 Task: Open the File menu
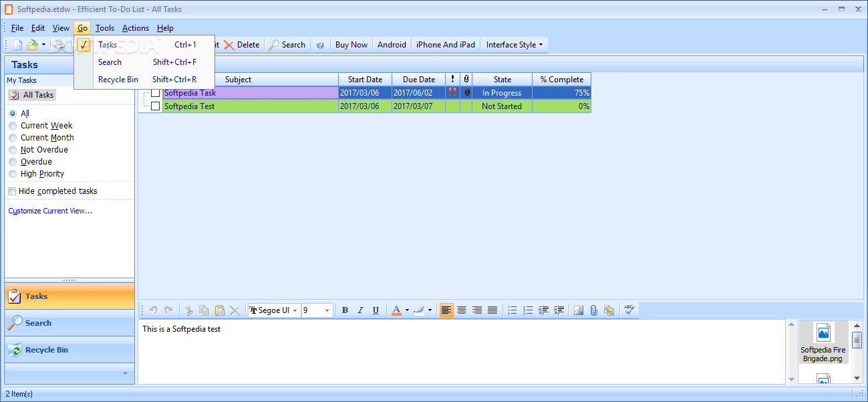coord(17,28)
